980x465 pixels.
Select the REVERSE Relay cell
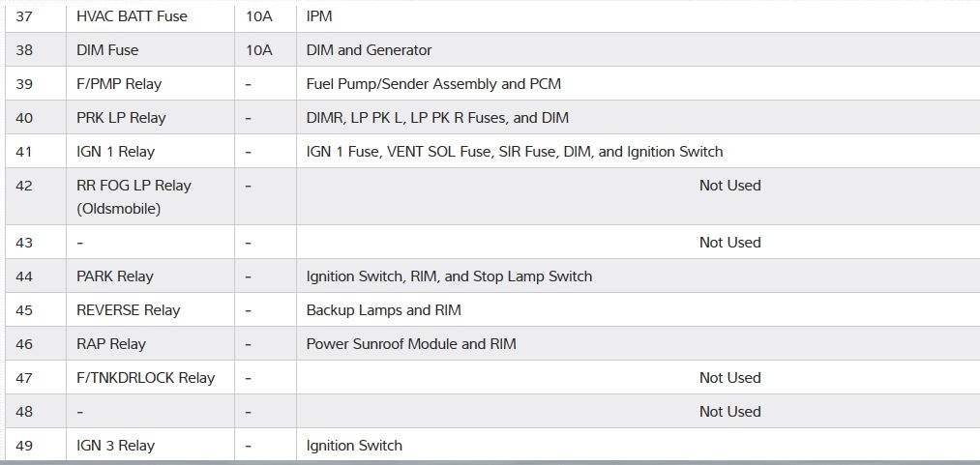(128, 310)
